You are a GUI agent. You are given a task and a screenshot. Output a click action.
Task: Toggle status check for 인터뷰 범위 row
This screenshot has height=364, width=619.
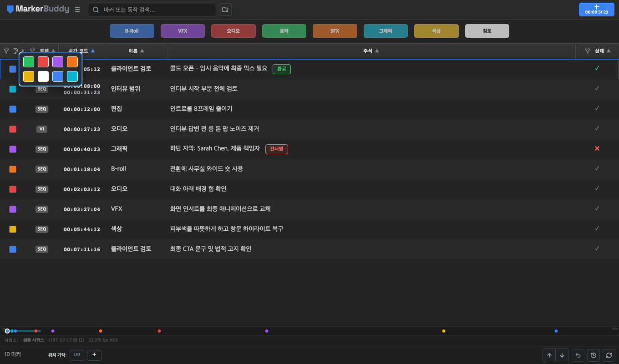pyautogui.click(x=597, y=88)
